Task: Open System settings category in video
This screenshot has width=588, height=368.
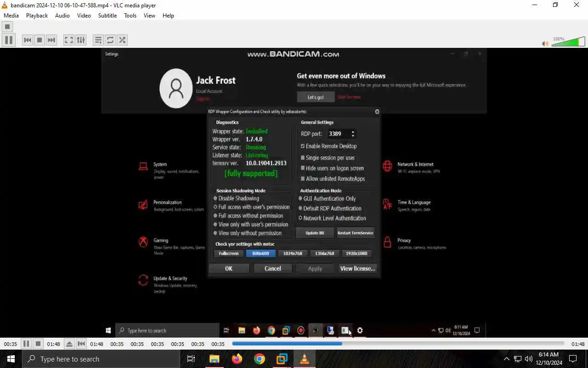Action: coord(169,170)
